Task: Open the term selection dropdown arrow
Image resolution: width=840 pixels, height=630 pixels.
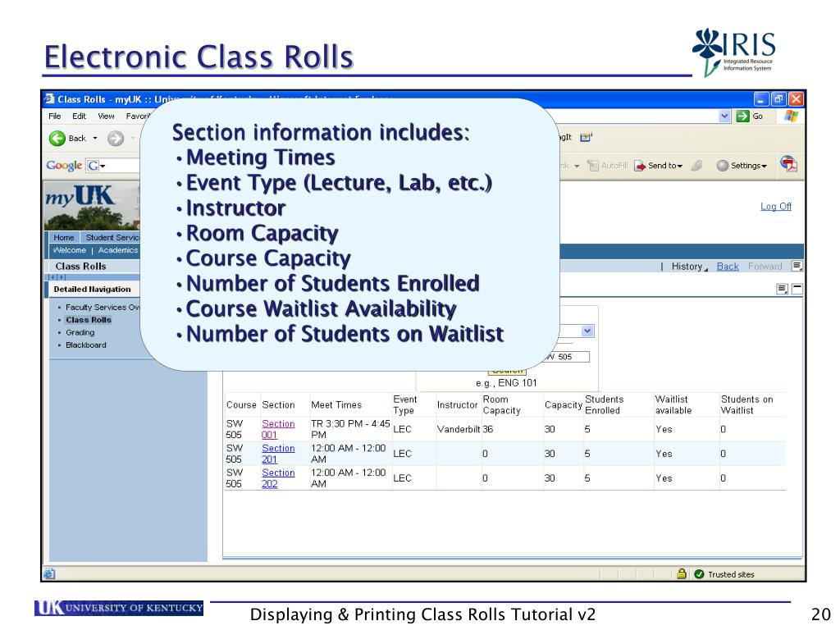Action: tap(587, 331)
